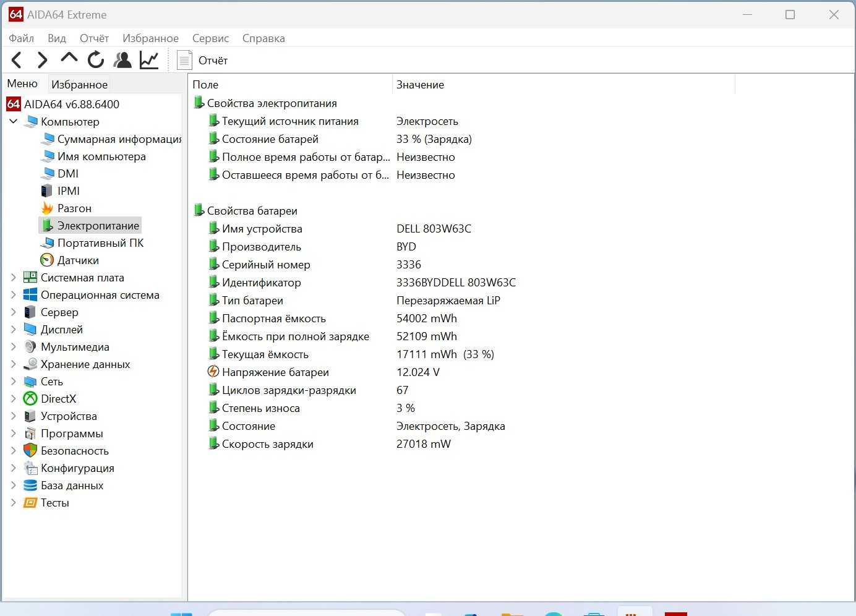Screen dimensions: 856x616
Task: Select the Состояние батарей row
Action: pos(340,139)
